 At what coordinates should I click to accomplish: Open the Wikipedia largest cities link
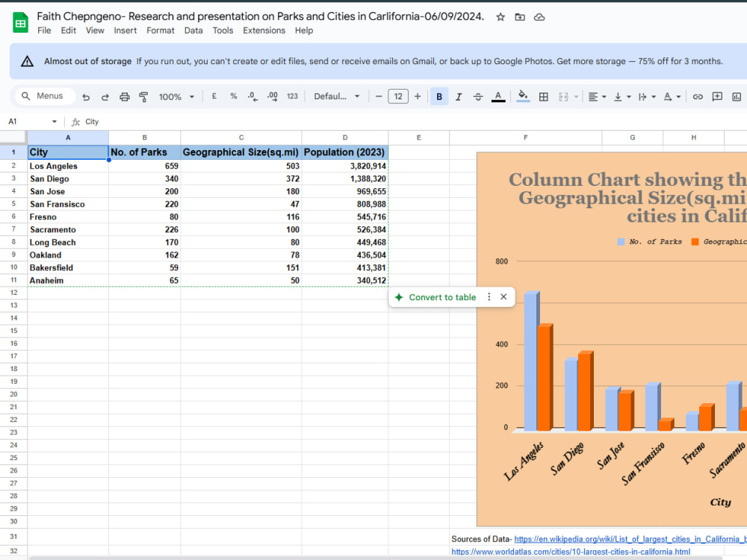[630, 539]
